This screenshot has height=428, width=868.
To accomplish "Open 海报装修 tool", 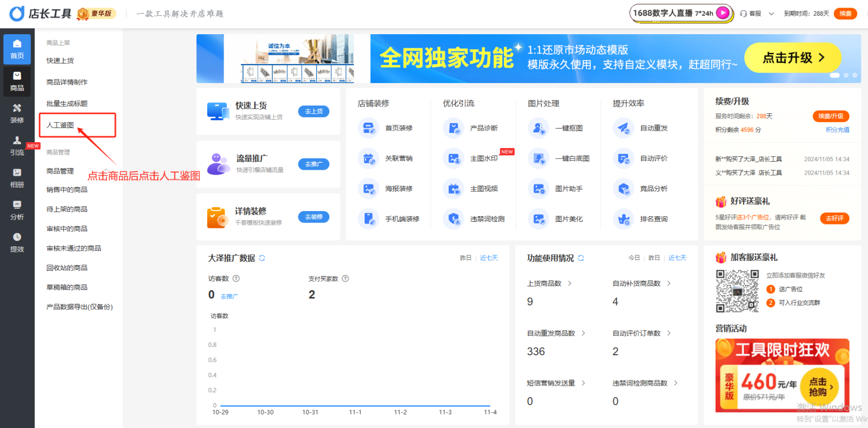I will 386,189.
